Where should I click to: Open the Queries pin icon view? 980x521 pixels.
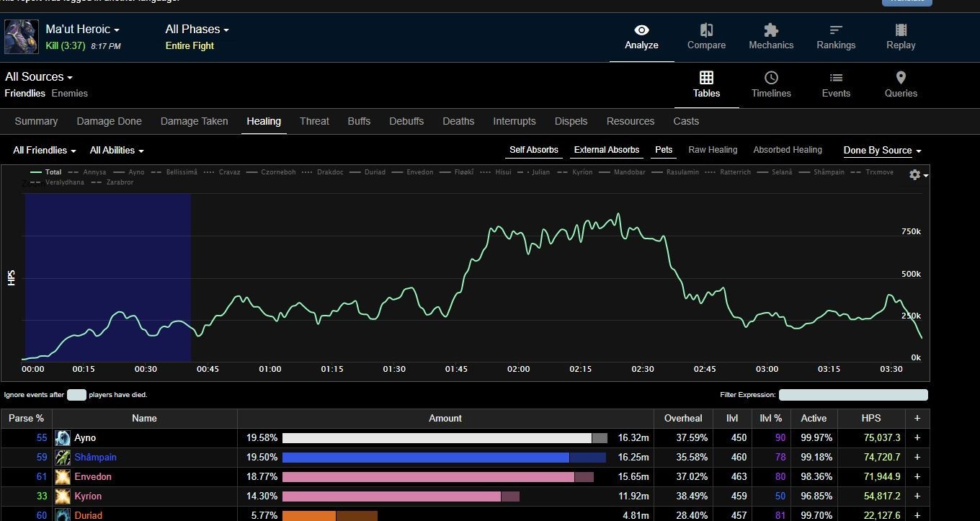click(901, 78)
